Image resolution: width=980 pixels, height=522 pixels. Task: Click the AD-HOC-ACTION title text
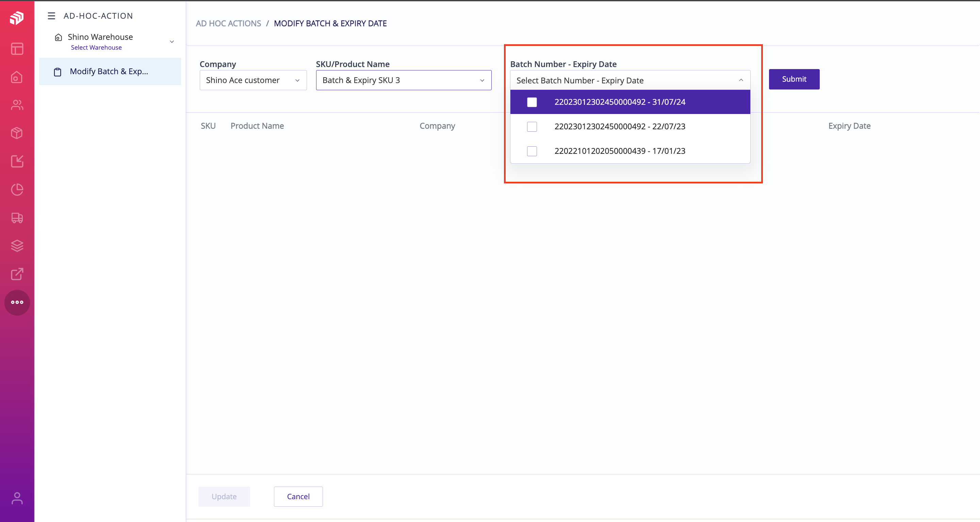pos(98,16)
